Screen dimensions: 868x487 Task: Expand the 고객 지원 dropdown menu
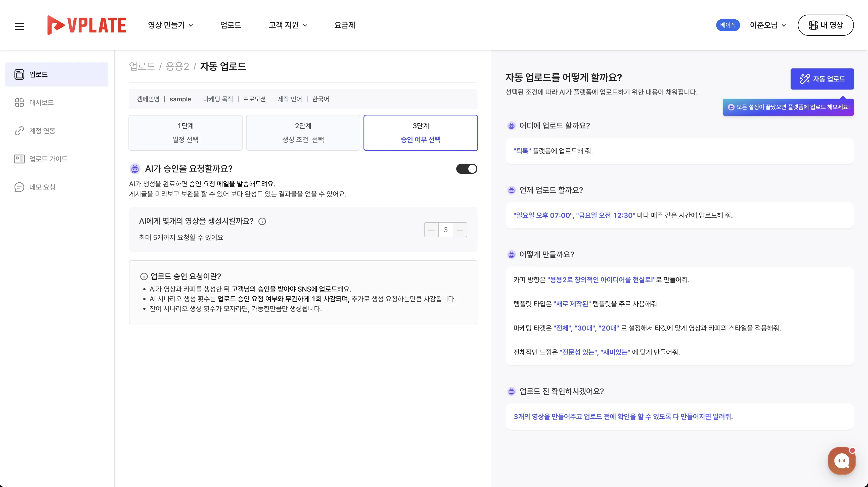tap(288, 25)
